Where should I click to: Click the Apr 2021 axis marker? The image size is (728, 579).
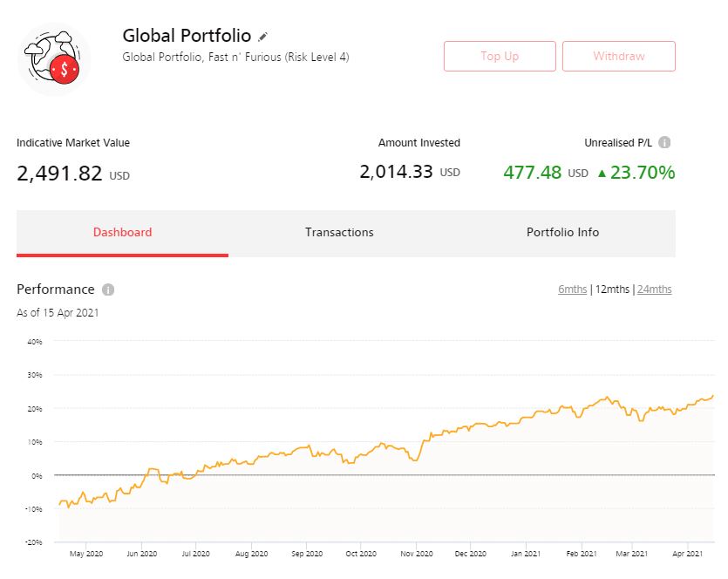click(688, 554)
